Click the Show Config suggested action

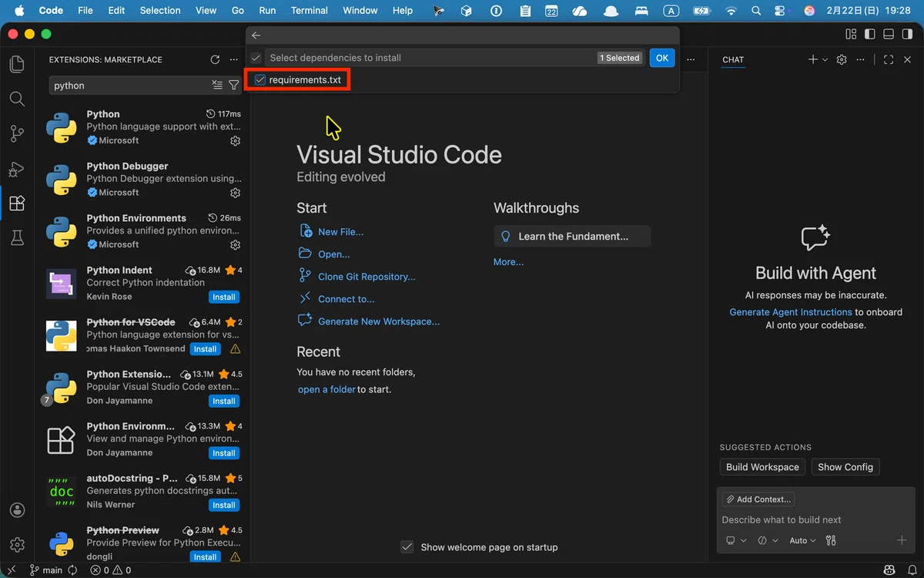pos(845,467)
